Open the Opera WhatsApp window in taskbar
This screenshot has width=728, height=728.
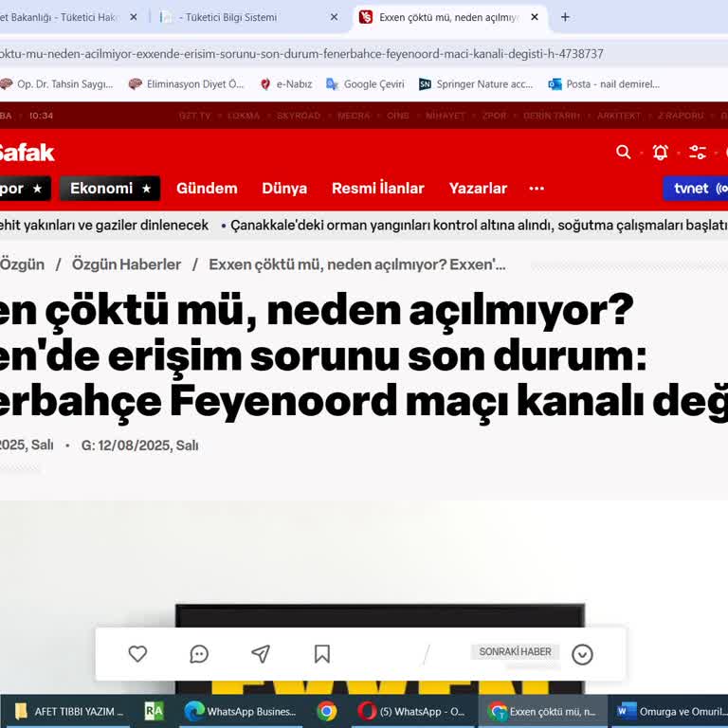[413, 711]
